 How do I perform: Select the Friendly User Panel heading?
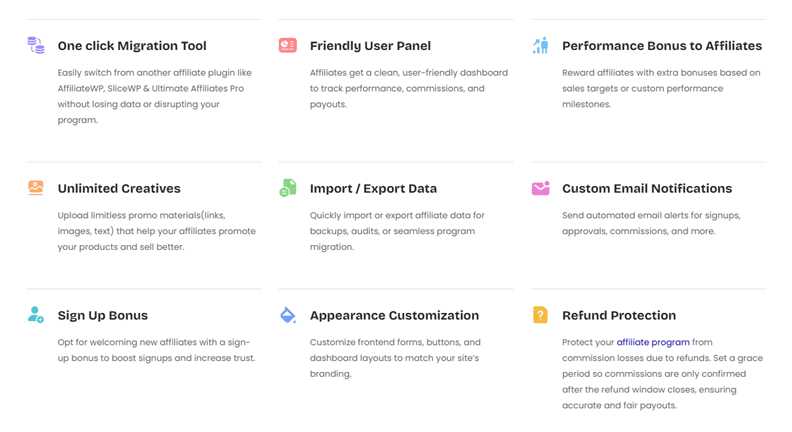pos(370,46)
